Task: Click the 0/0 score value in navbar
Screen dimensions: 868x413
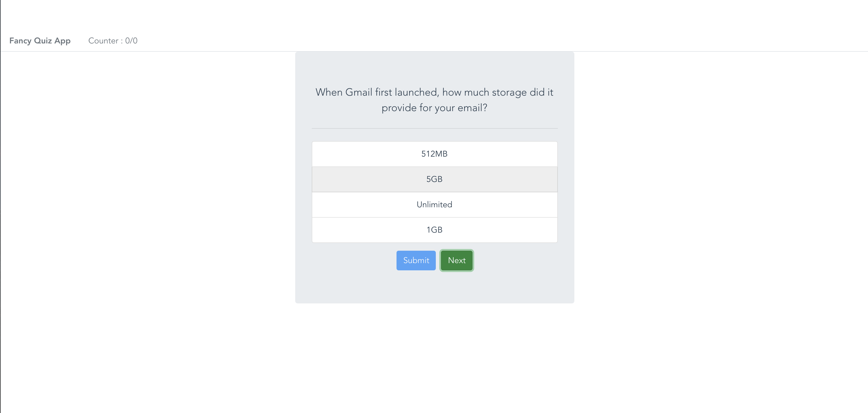Action: pos(131,41)
